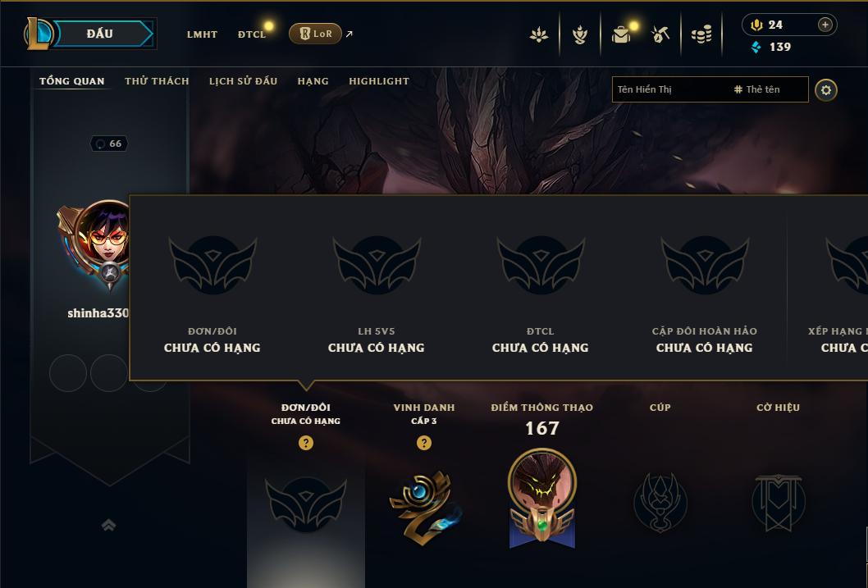Open the Điểm Thông Thạo mastery emblem

(542, 498)
